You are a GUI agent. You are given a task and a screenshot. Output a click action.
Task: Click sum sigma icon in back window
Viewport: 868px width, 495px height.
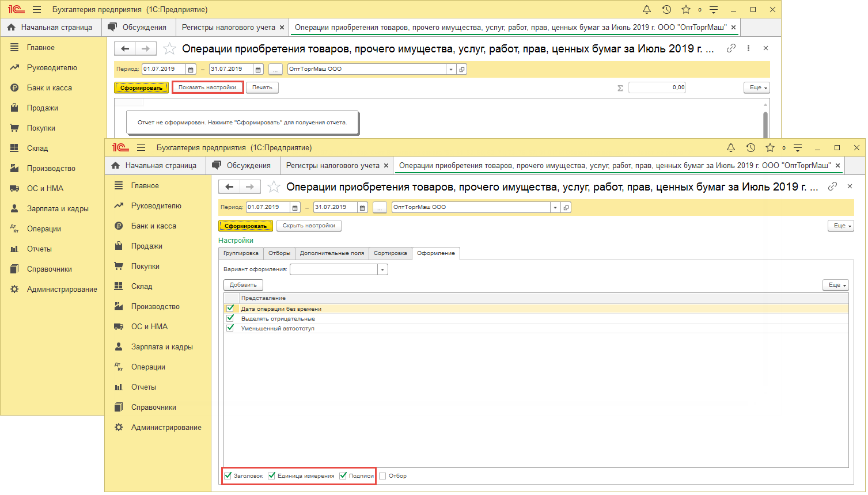(x=620, y=88)
